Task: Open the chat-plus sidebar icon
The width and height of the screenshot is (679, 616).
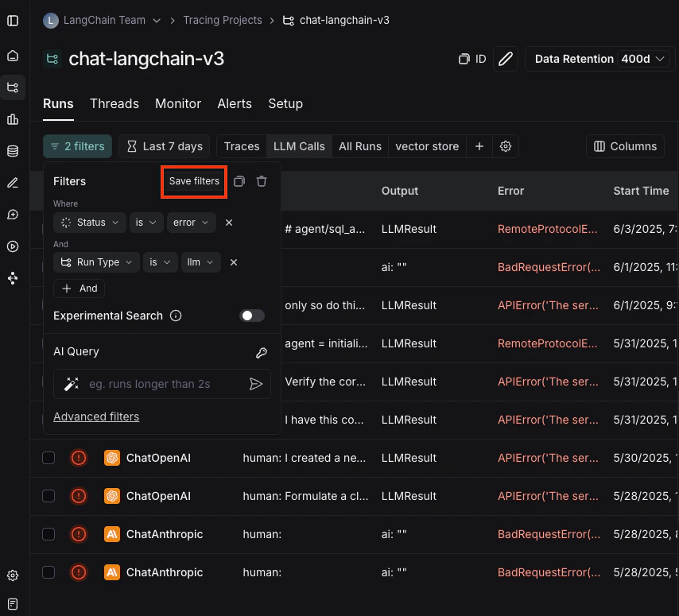Action: (13, 215)
